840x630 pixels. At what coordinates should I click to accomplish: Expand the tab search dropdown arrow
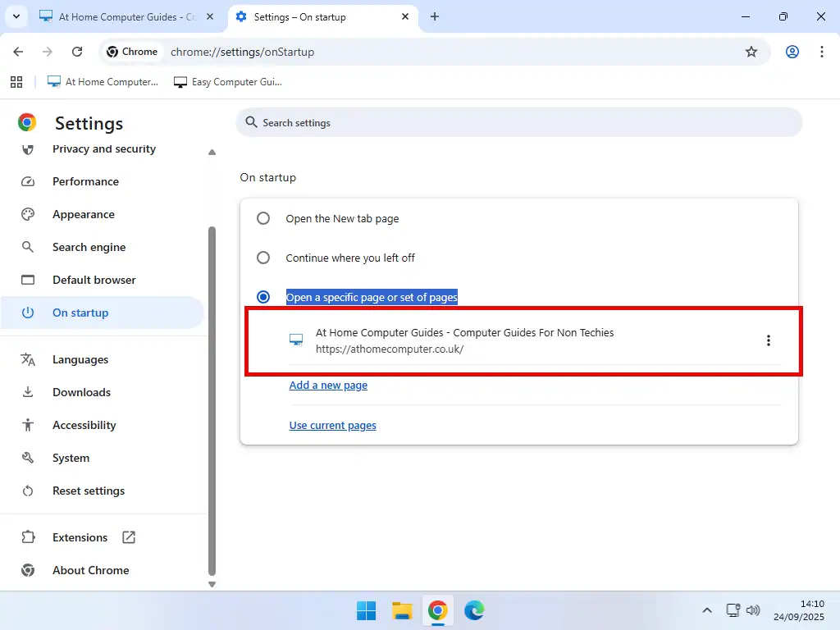(16, 16)
